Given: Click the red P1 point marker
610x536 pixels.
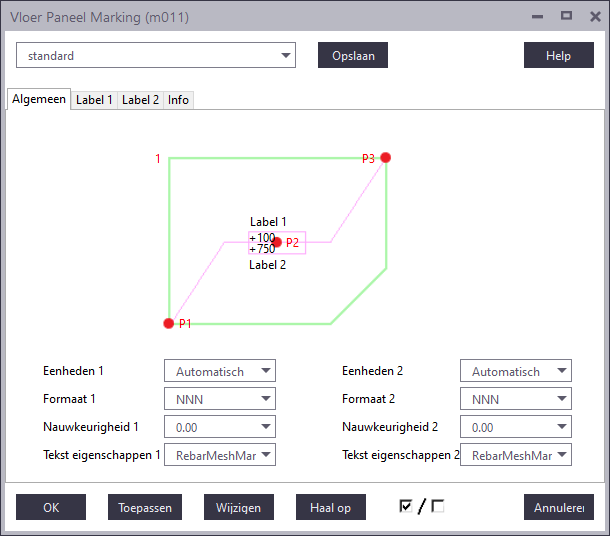Looking at the screenshot, I should pos(168,323).
